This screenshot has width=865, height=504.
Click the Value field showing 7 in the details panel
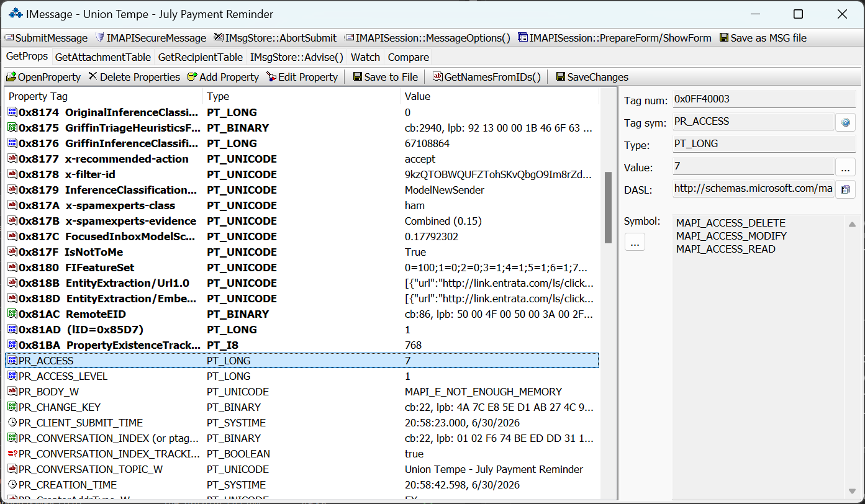pos(753,167)
